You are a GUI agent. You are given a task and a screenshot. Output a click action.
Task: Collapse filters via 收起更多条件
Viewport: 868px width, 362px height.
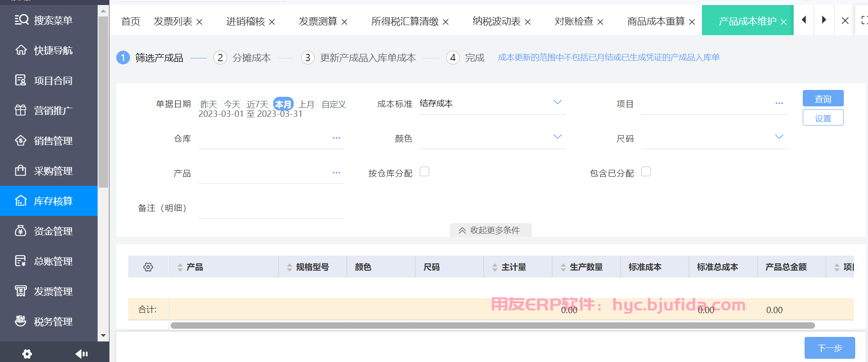point(490,230)
